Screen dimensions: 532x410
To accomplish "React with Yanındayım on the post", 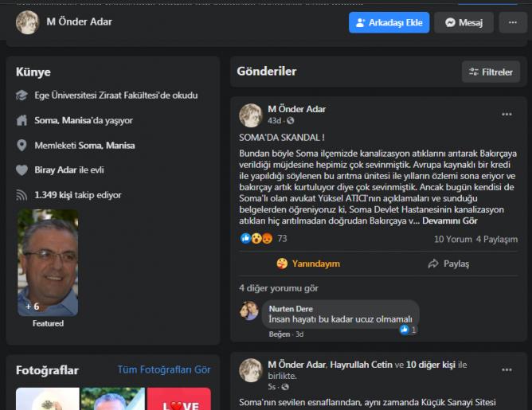I will tap(308, 264).
